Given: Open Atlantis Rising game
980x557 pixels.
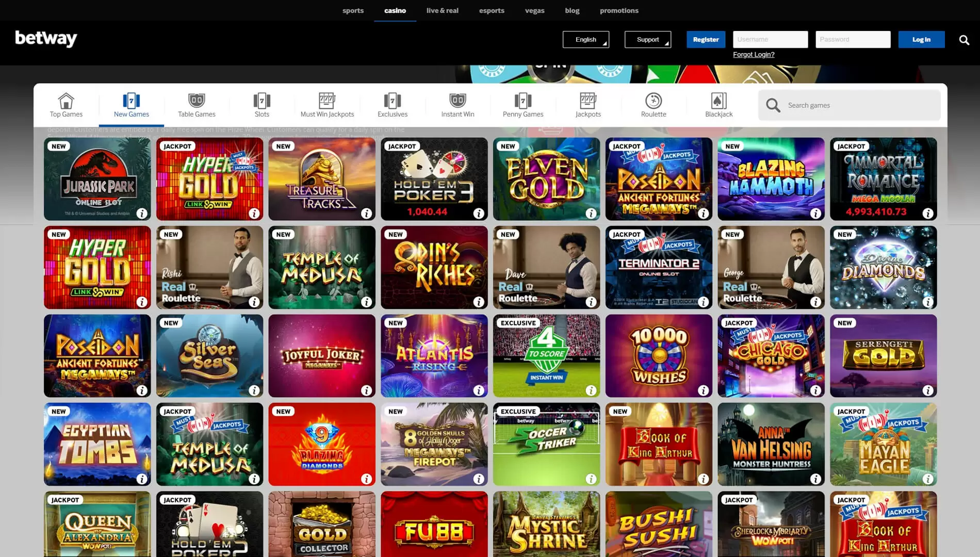Looking at the screenshot, I should pyautogui.click(x=434, y=356).
